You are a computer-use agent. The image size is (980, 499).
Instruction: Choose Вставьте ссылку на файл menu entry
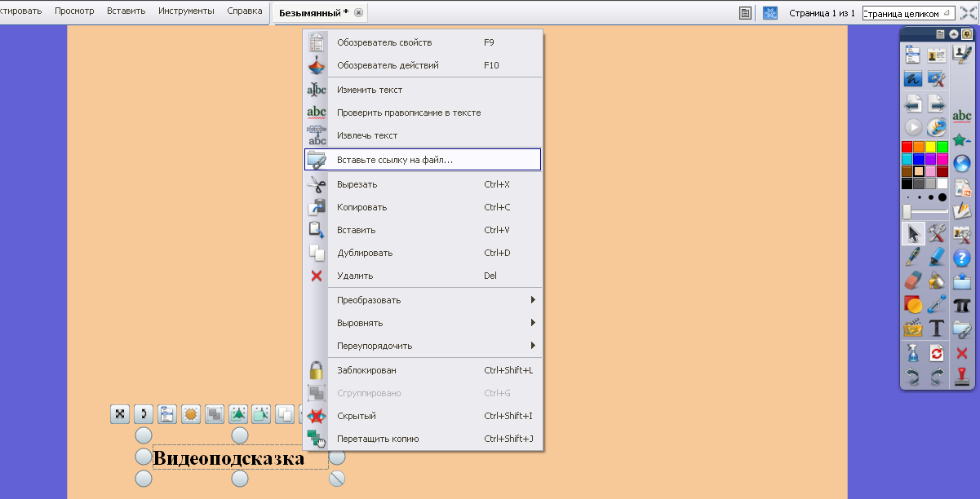point(395,160)
